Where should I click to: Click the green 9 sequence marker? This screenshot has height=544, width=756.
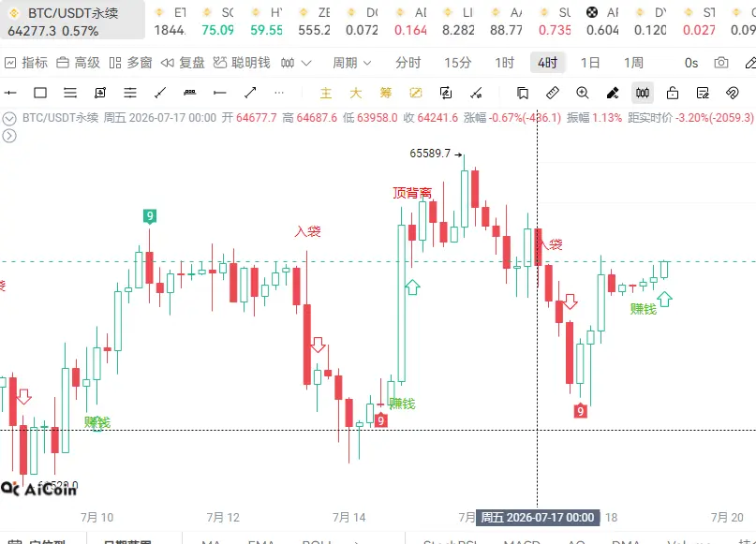pos(150,216)
